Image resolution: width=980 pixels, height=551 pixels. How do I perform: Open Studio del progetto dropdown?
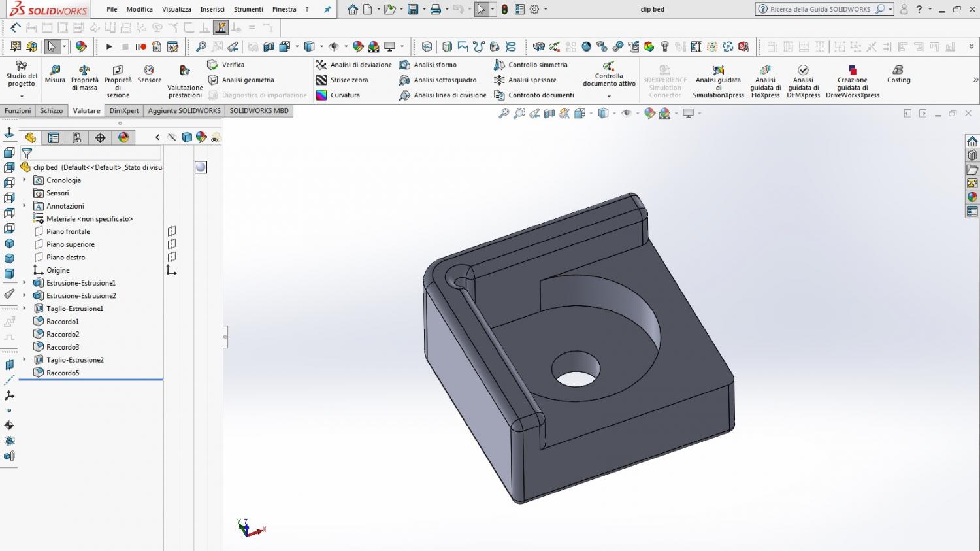click(22, 96)
